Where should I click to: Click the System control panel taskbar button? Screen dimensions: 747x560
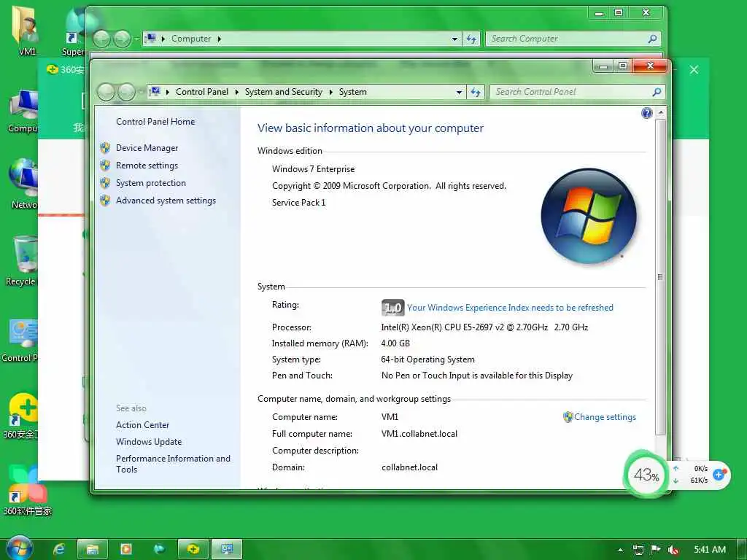227,550
